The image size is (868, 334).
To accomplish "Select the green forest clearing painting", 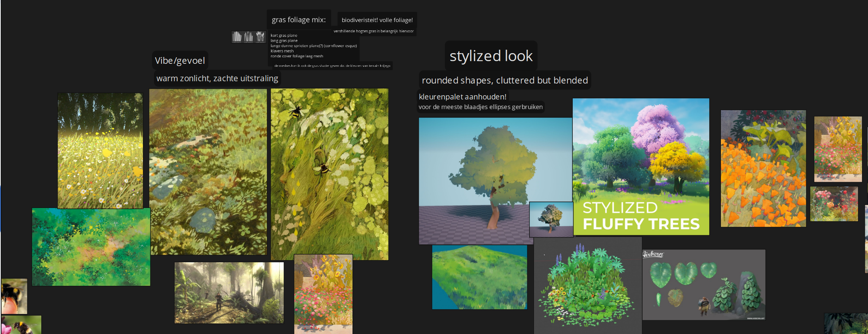I will point(91,247).
